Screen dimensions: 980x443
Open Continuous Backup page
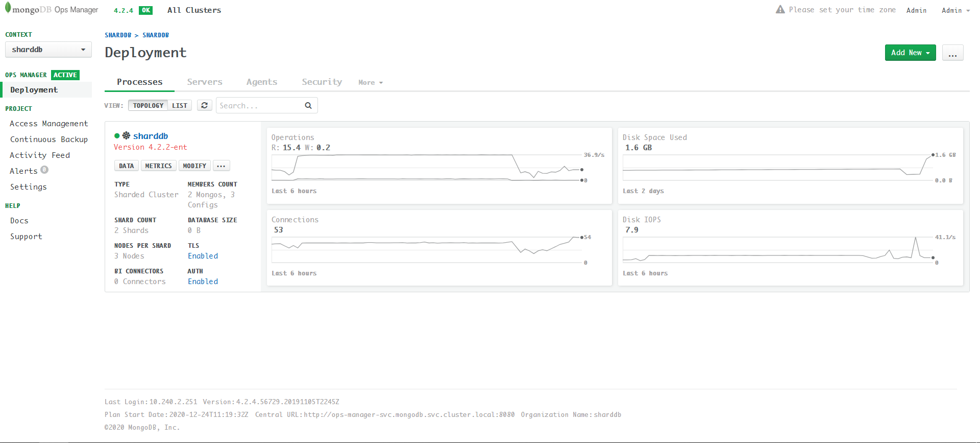(x=49, y=139)
